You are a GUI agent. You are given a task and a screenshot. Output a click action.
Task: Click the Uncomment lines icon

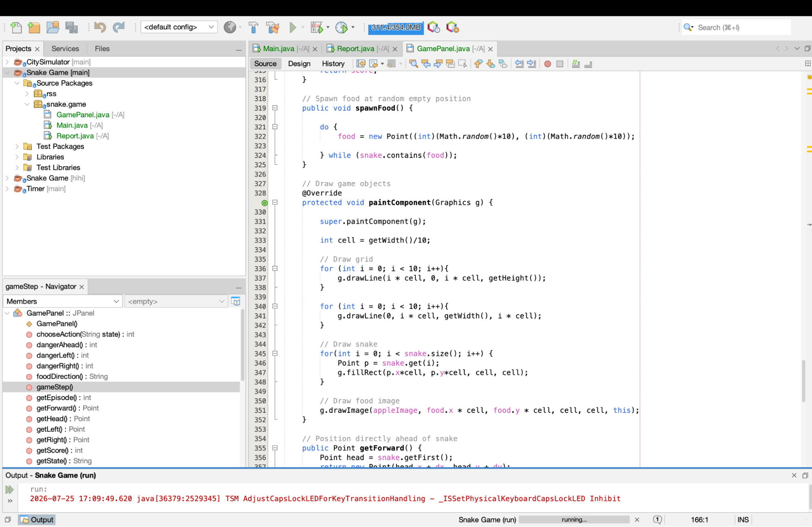pos(588,63)
